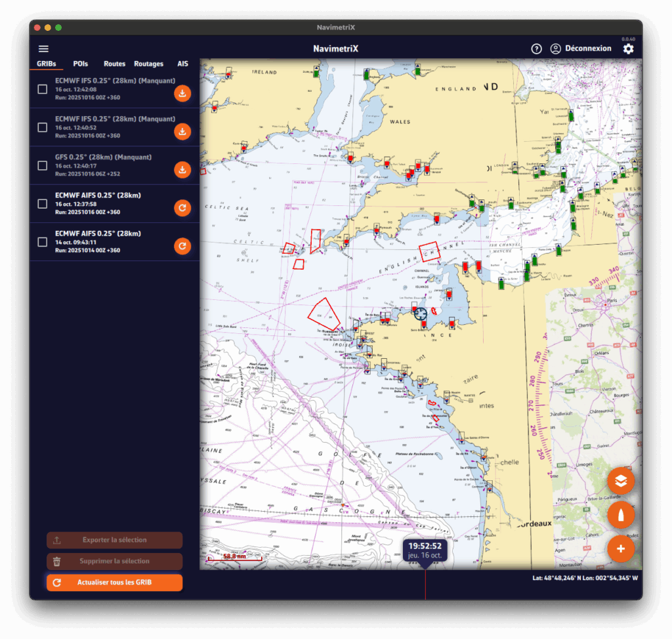Viewport: 672px width, 639px height.
Task: Refresh the ECMWF AIFS 16 oct. GRIB
Action: (182, 209)
